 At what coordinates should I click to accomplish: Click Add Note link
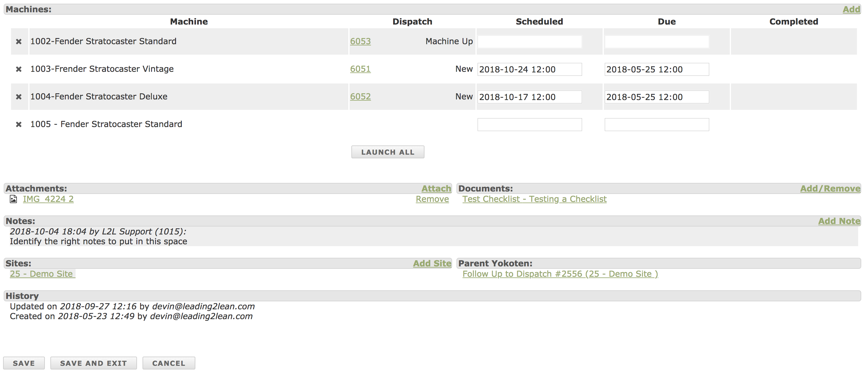point(839,221)
